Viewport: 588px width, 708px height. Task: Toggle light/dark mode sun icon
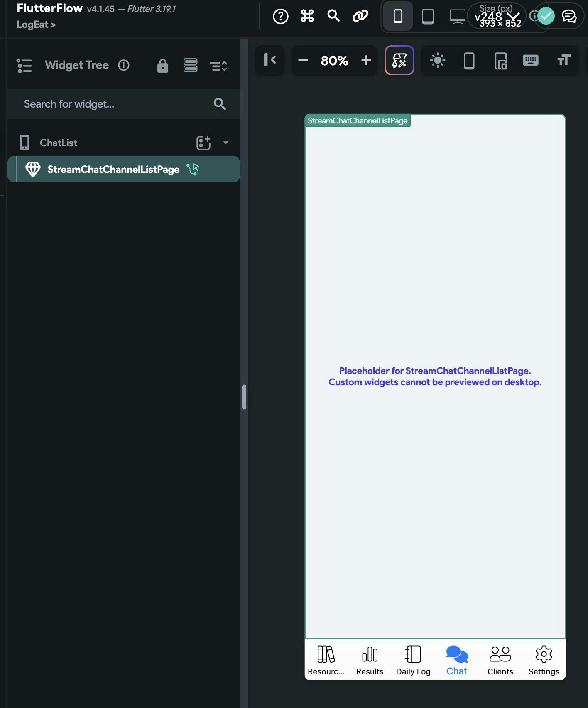(437, 60)
